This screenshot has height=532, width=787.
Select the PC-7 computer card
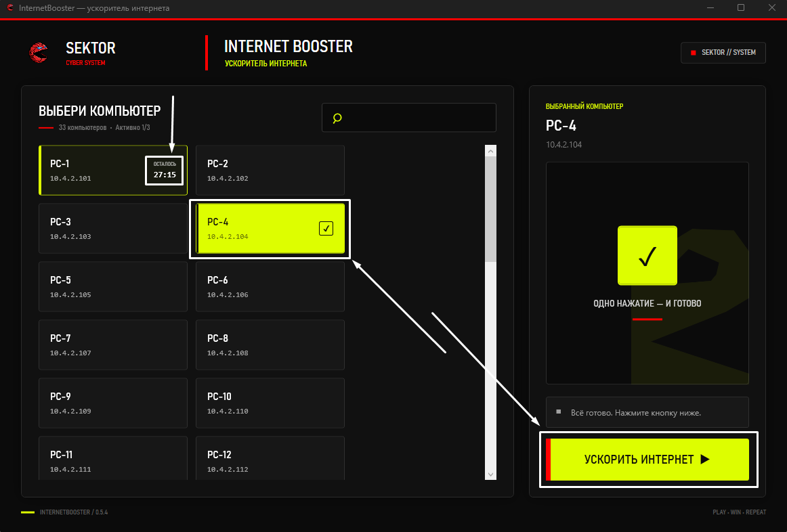113,345
